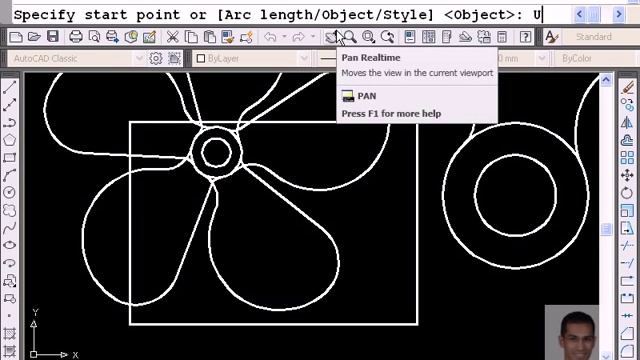Select the Array modify tool
This screenshot has width=640, height=360.
click(x=627, y=157)
